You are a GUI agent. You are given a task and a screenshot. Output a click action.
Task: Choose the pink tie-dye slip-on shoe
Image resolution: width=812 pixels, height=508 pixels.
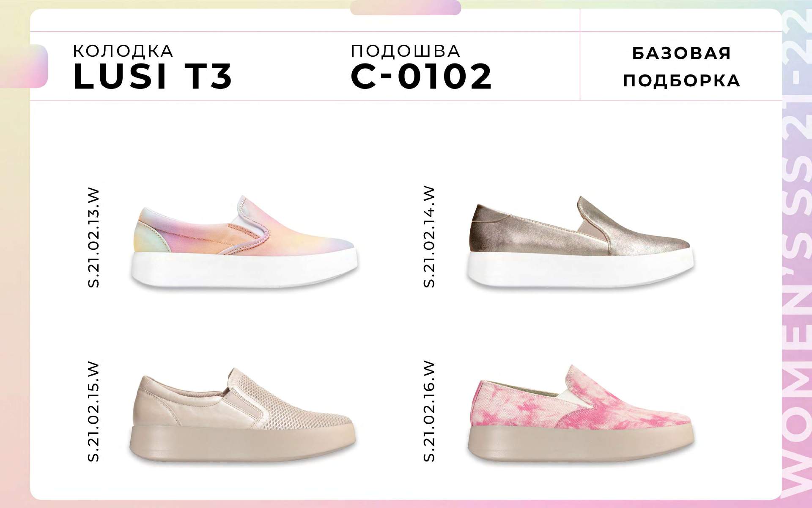[580, 415]
